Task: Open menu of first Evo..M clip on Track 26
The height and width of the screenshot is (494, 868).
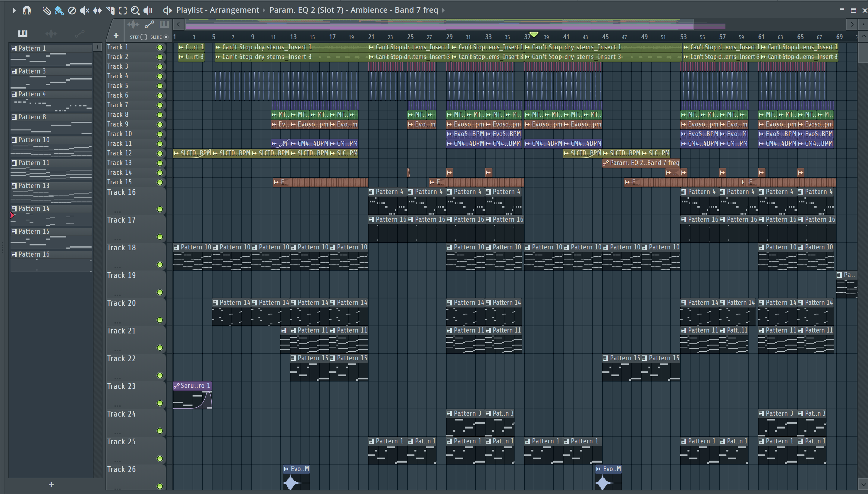Action: click(x=286, y=469)
